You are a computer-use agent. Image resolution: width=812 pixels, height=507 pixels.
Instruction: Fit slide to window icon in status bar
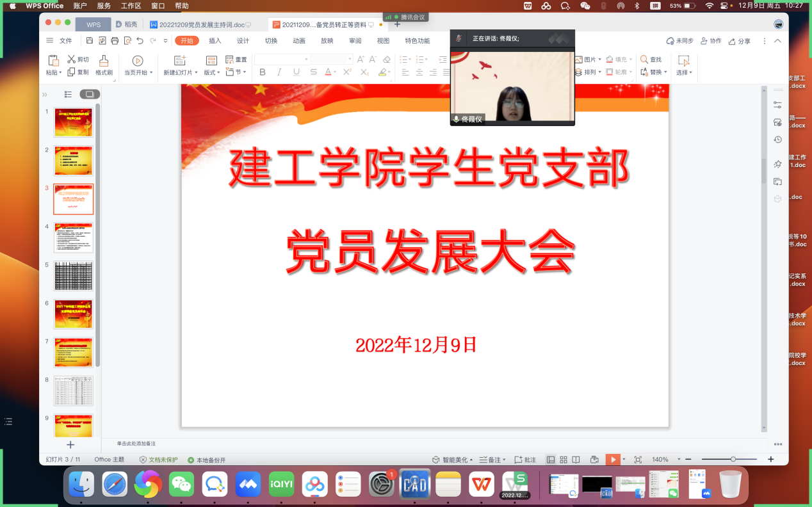pyautogui.click(x=638, y=460)
